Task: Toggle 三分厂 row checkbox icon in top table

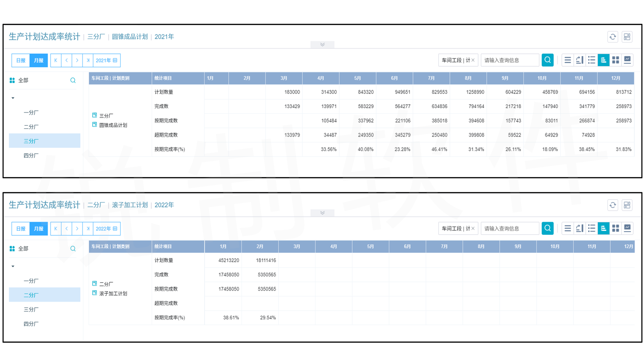Action: click(94, 115)
